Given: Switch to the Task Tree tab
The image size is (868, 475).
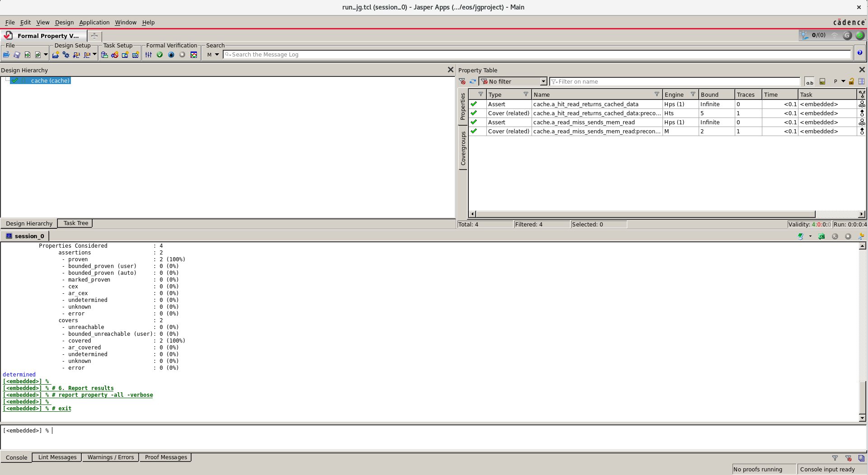Looking at the screenshot, I should click(76, 223).
